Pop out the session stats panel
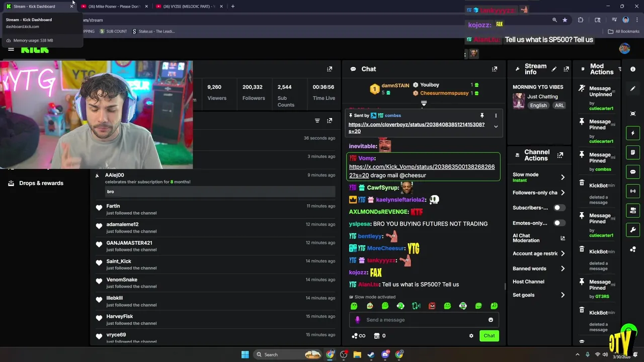This screenshot has width=644, height=362. click(x=330, y=69)
